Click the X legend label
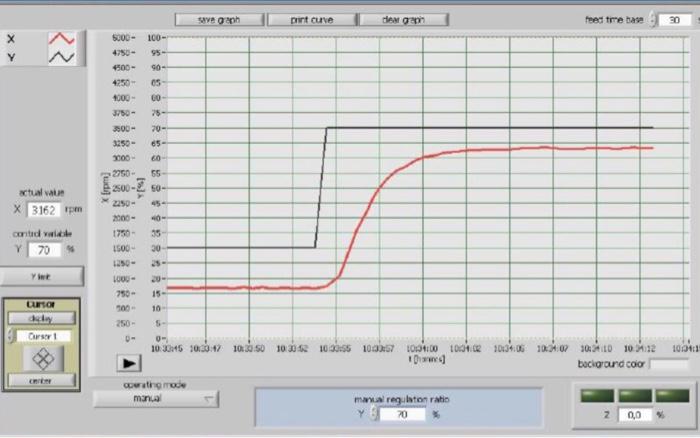This screenshot has width=700, height=438. 11,39
